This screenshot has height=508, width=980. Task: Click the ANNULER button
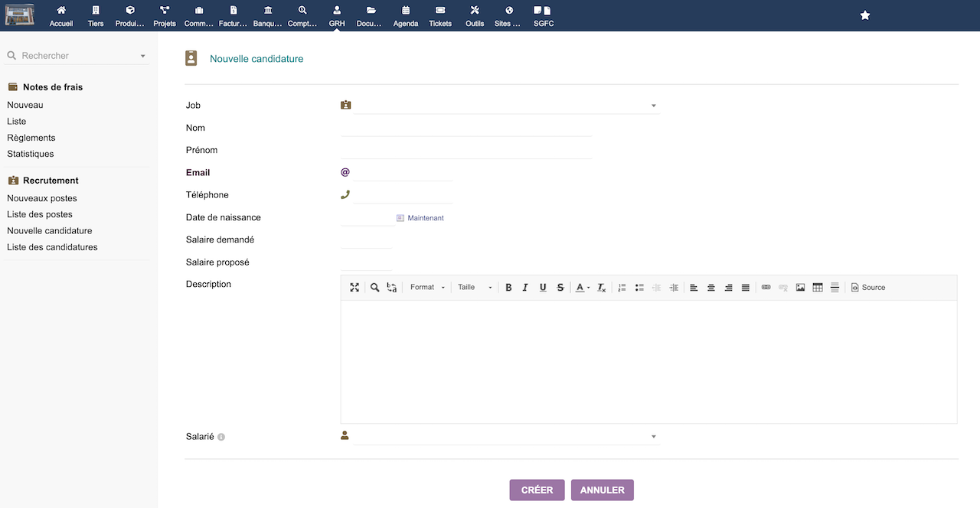(x=603, y=490)
